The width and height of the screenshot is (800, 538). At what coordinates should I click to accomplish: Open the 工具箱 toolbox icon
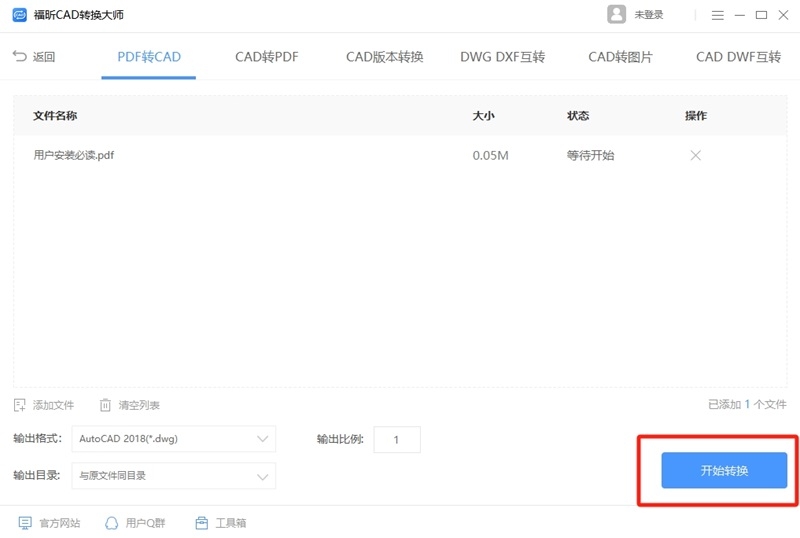(202, 523)
